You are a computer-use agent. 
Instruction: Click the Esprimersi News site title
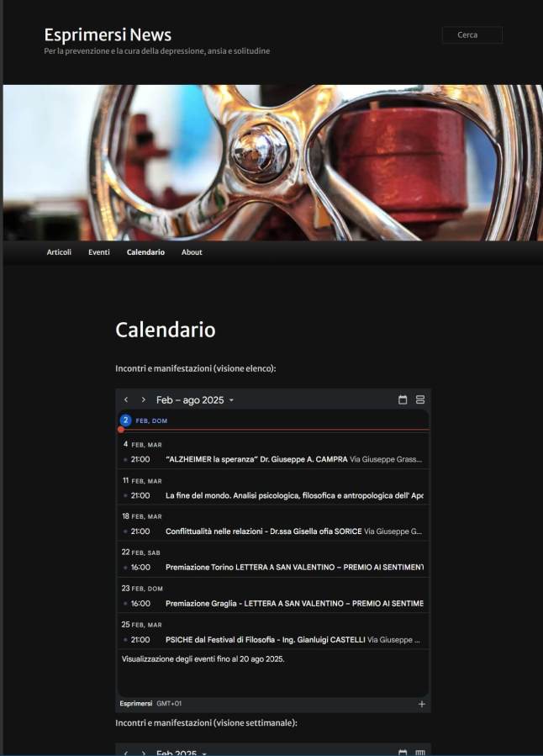[108, 34]
